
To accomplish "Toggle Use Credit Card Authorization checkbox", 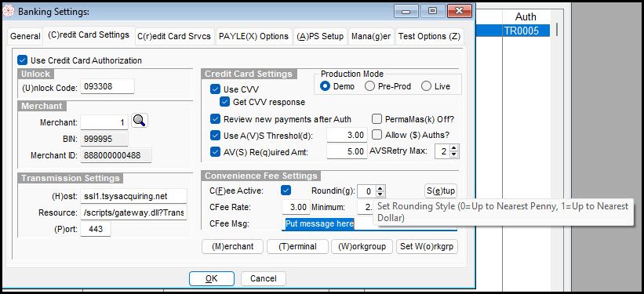I will [22, 60].
